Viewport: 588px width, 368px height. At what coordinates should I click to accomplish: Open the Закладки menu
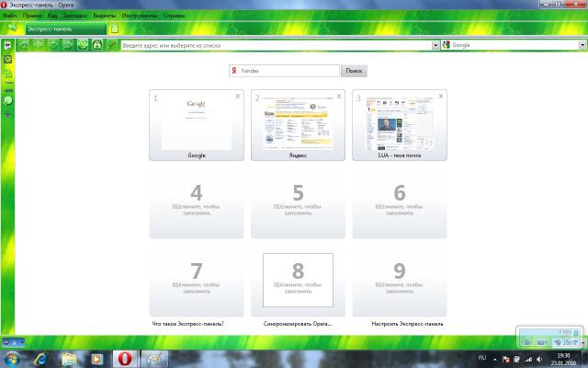point(74,16)
